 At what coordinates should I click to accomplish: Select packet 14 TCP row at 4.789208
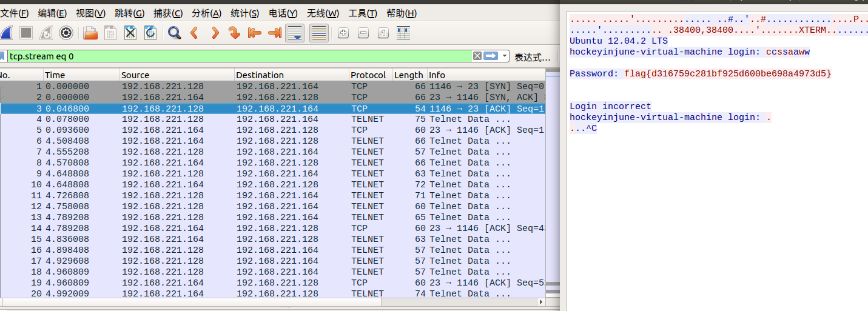(x=272, y=228)
